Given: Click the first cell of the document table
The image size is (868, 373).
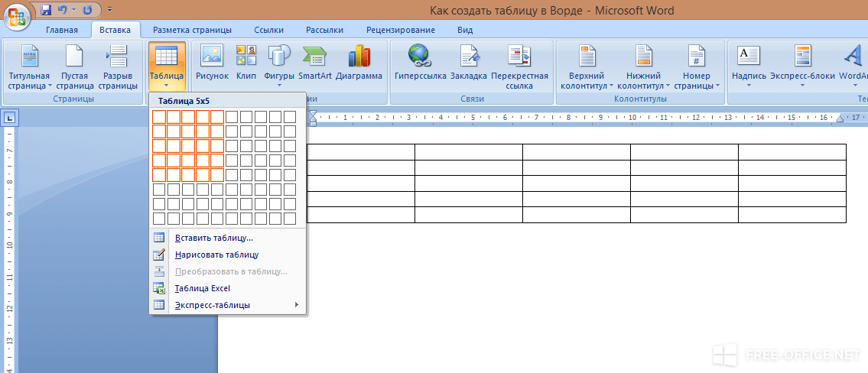Looking at the screenshot, I should 361,152.
